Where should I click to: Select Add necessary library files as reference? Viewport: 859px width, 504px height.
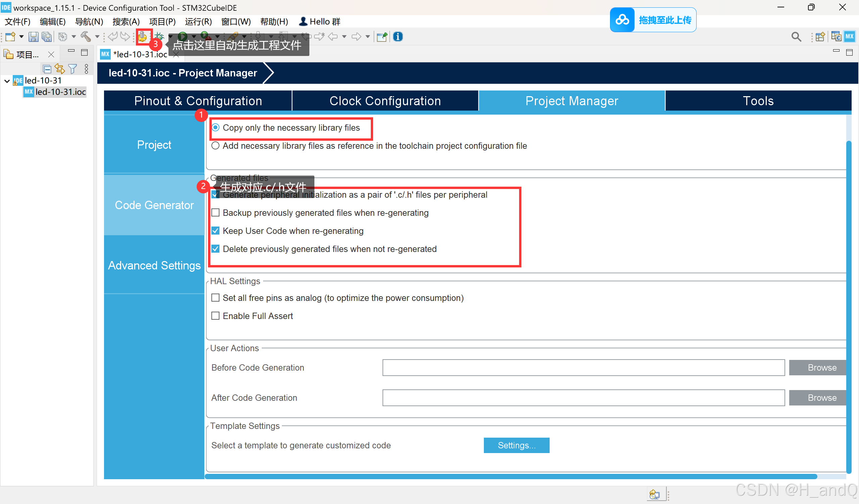(215, 146)
